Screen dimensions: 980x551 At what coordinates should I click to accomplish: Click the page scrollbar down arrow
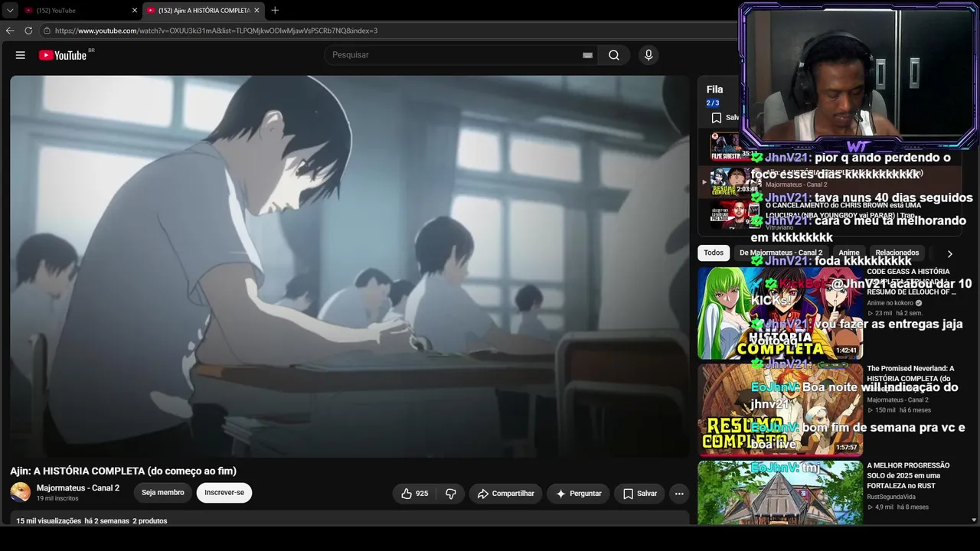[x=975, y=520]
